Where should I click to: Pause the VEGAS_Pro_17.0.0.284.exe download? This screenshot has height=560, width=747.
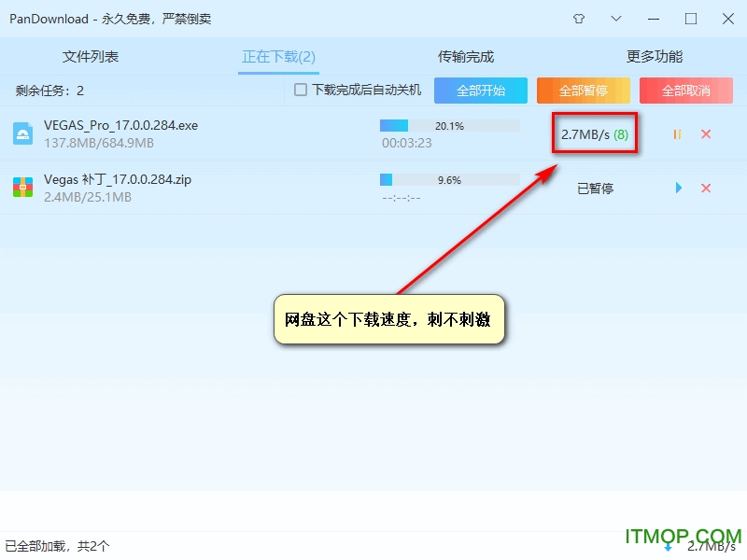tap(677, 134)
